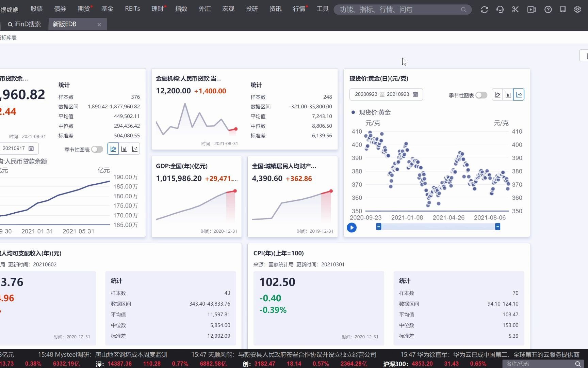Open the 外汇 menu
Viewport: 588px width, 368px height.
coord(205,9)
